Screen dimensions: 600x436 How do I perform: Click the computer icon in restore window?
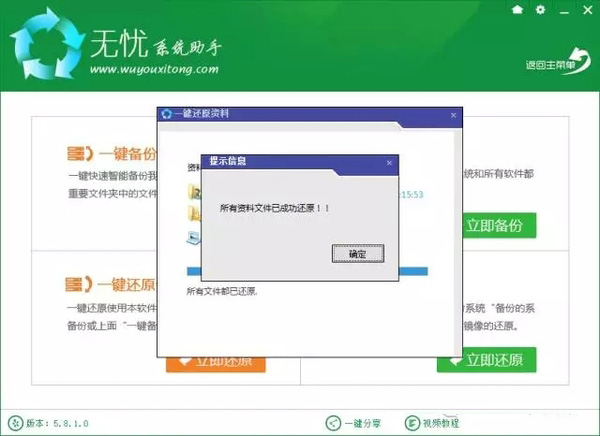[x=194, y=238]
